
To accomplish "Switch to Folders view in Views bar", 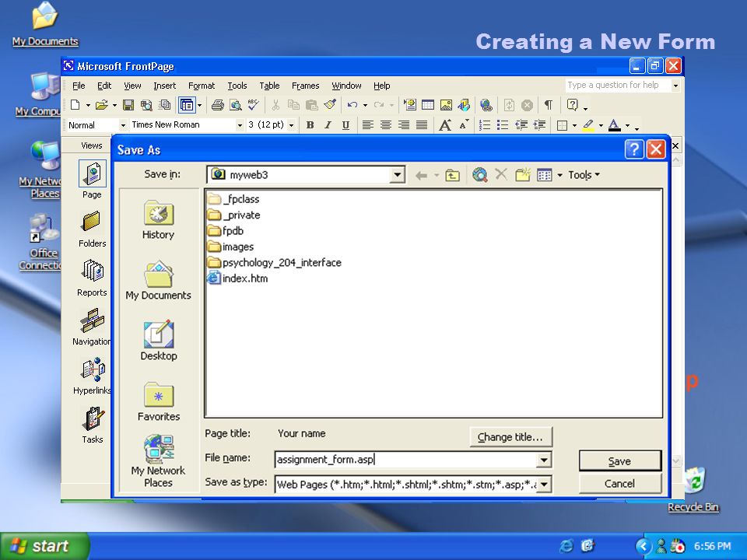I will coord(92,229).
